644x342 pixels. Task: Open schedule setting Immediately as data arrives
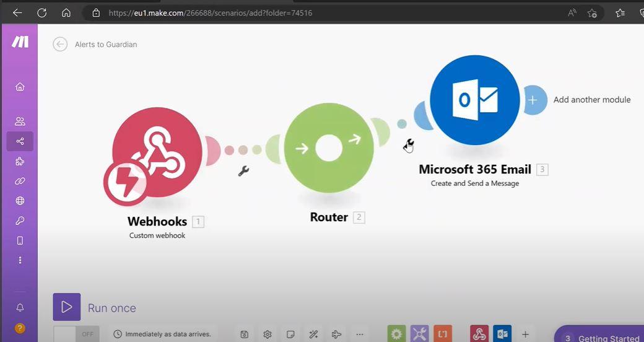coord(163,334)
